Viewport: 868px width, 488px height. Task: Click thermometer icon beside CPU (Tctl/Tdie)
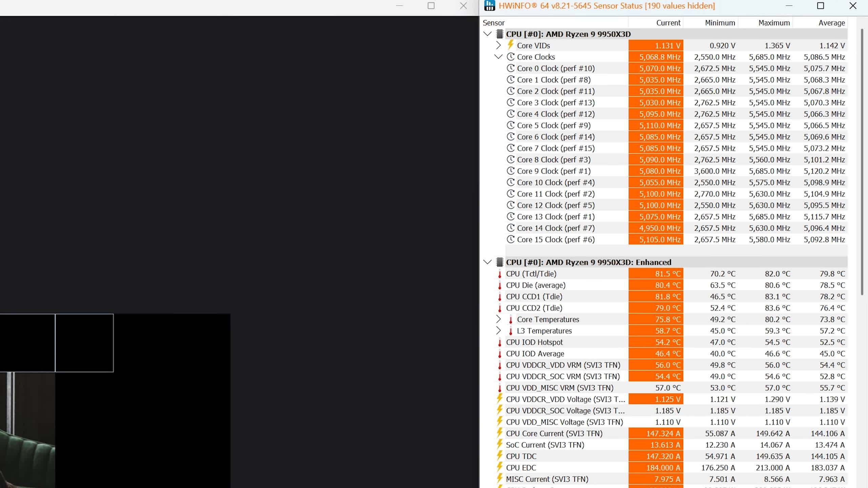click(499, 274)
